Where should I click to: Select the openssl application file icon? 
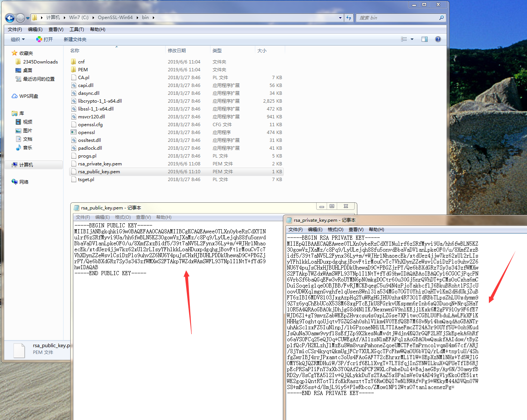point(74,132)
